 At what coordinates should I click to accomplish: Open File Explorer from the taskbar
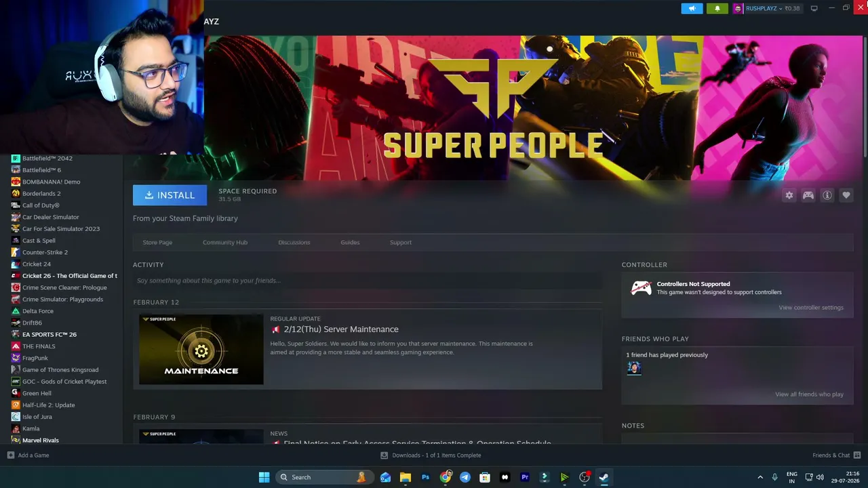pyautogui.click(x=406, y=477)
